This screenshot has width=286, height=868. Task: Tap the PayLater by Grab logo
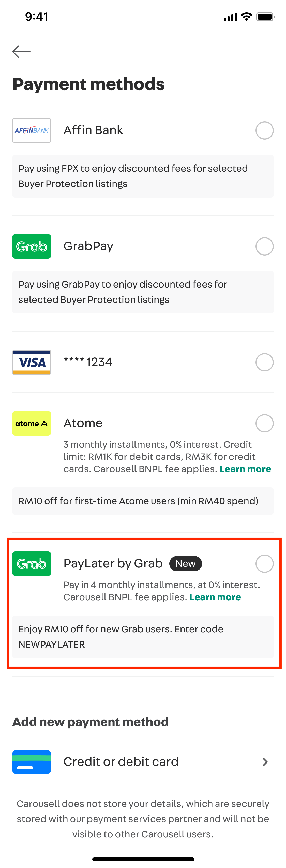(x=32, y=563)
